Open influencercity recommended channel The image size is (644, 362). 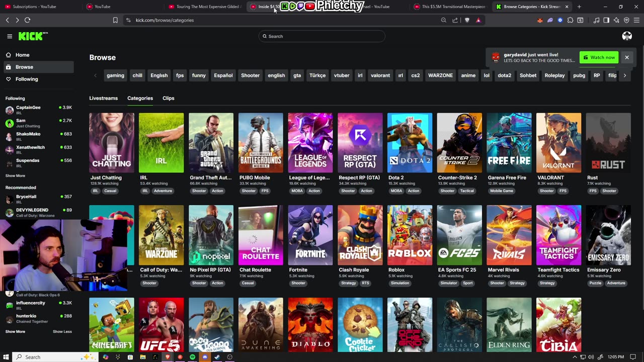39,305
